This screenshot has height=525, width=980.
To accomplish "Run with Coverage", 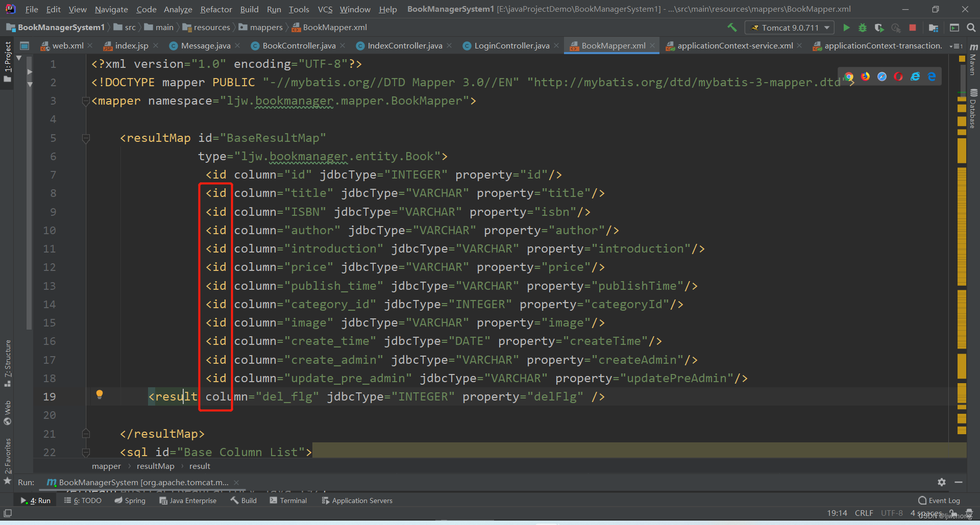I will click(879, 28).
